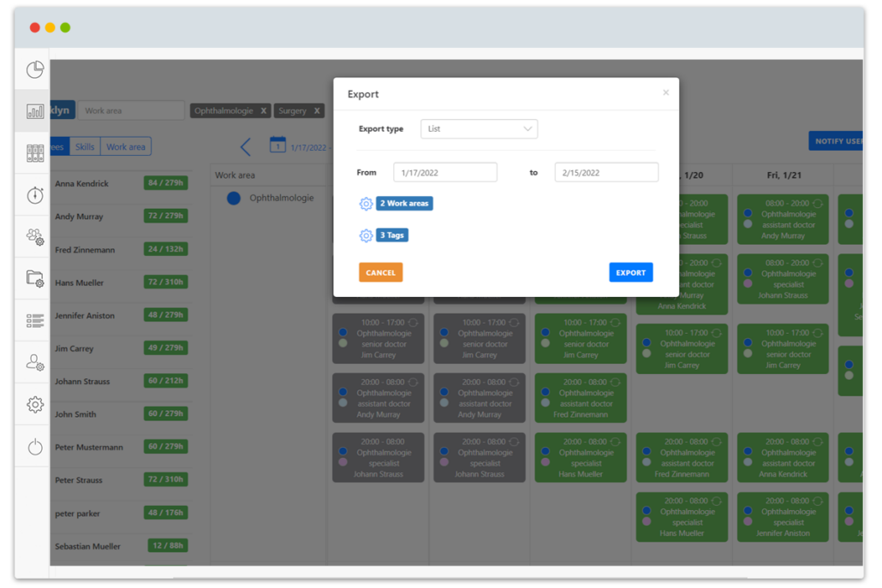Click the NOTIFY USER button
882x588 pixels.
pyautogui.click(x=836, y=140)
